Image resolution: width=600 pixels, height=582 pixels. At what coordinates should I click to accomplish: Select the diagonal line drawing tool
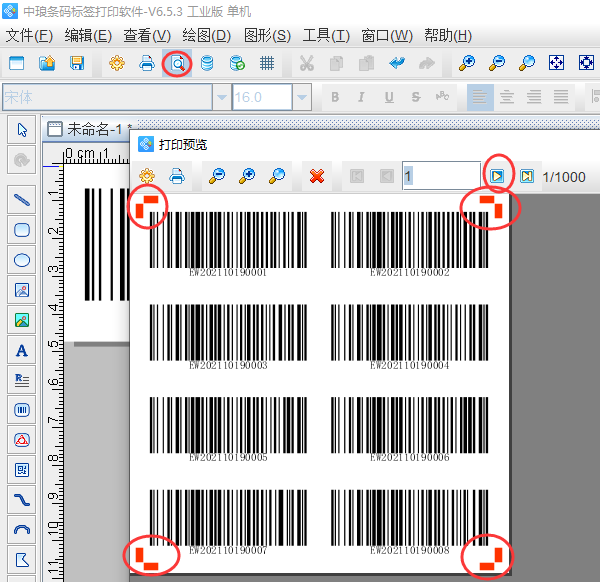click(22, 200)
